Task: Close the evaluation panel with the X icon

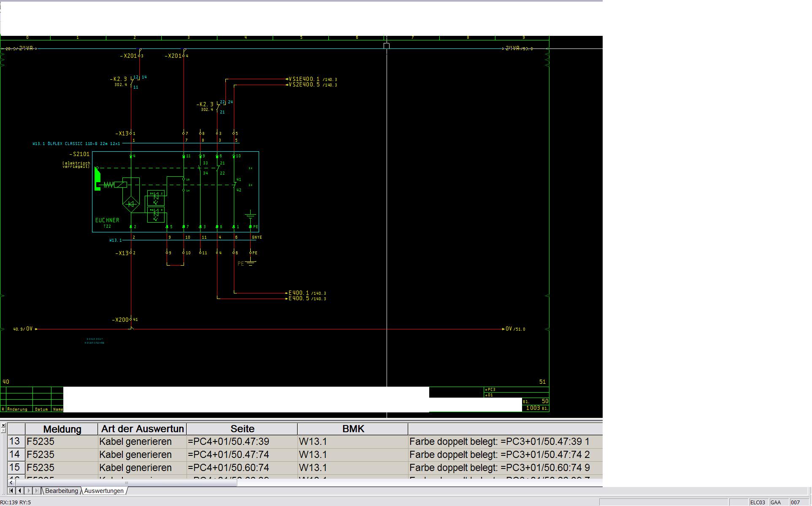Action: click(3, 425)
